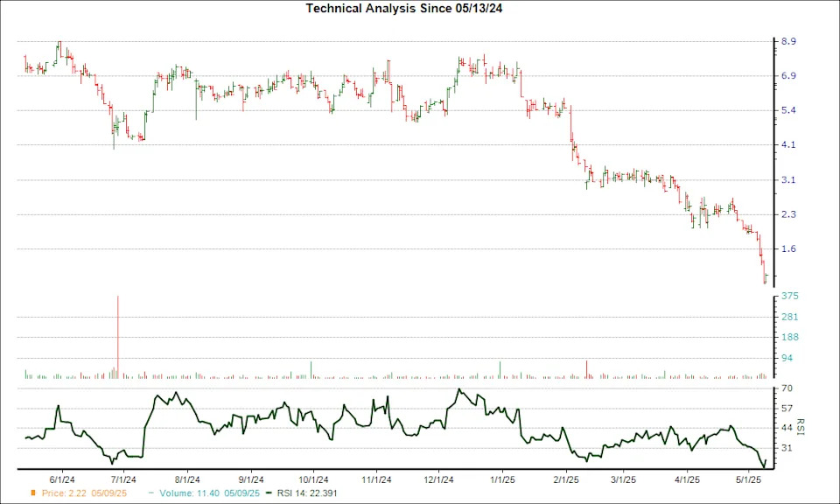Click the 8.9 price axis label
The image size is (840, 504).
point(788,41)
